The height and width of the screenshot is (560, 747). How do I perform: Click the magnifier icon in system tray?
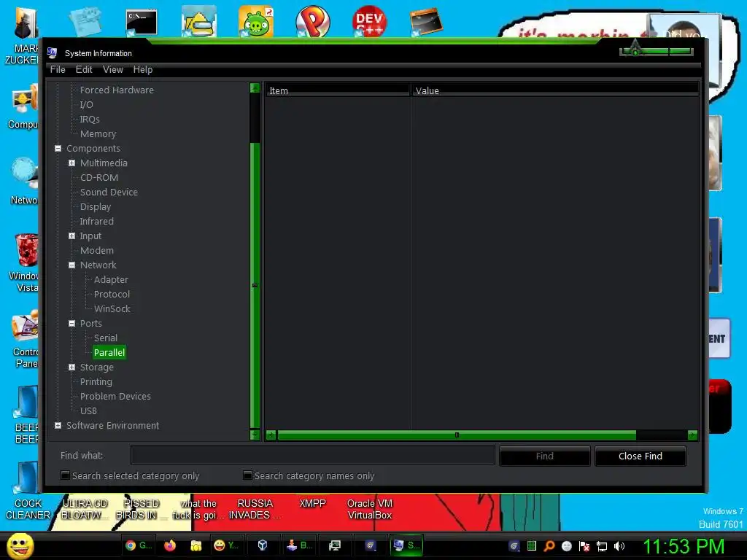pos(549,546)
